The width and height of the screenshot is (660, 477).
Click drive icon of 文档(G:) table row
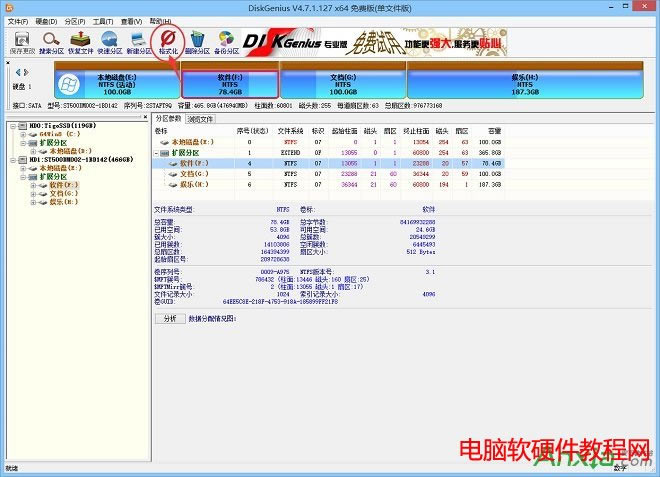pyautogui.click(x=173, y=174)
